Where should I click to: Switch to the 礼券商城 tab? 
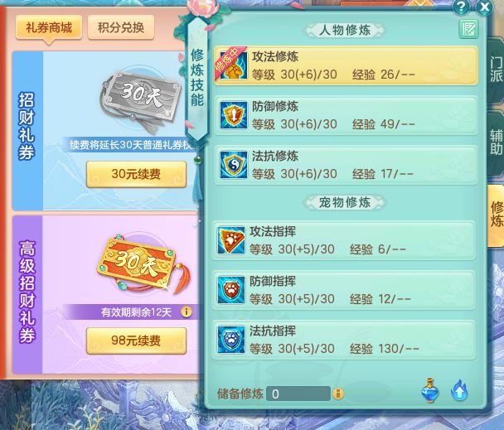tap(49, 27)
